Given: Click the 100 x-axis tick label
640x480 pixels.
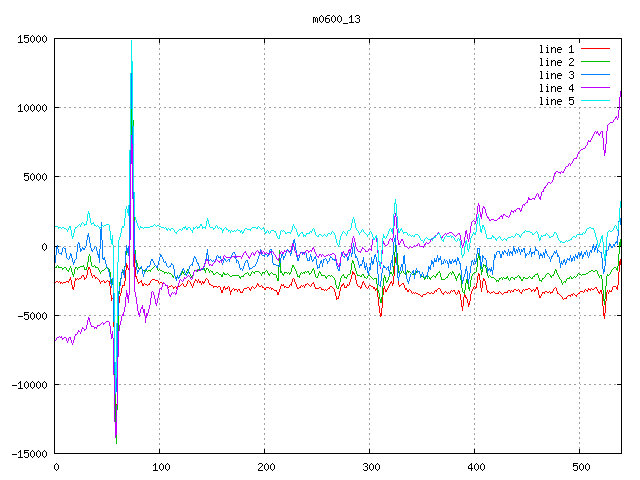Looking at the screenshot, I should tap(160, 467).
